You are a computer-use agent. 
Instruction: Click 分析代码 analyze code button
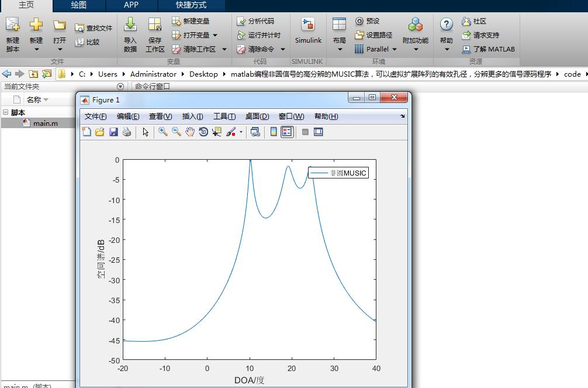pos(255,21)
